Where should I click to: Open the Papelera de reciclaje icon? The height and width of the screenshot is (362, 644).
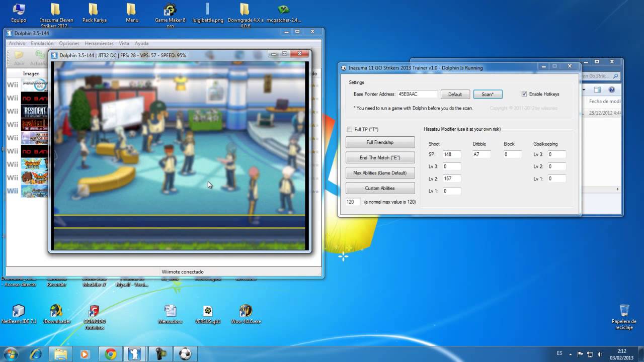624,317
